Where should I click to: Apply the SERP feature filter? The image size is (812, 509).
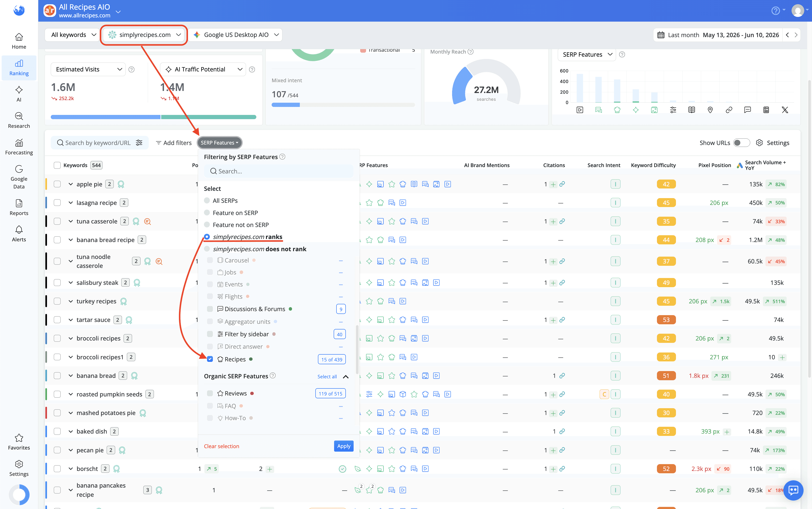pyautogui.click(x=344, y=446)
